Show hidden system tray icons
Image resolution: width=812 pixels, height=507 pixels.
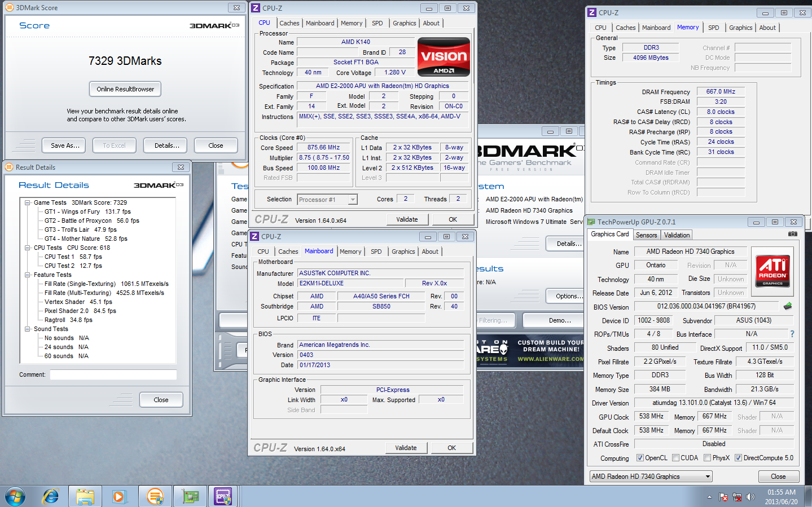tap(709, 497)
